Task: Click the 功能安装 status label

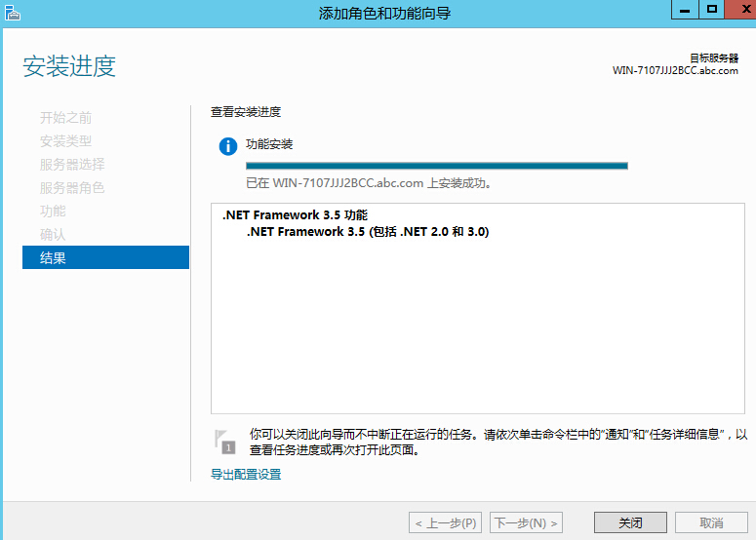Action: (269, 144)
